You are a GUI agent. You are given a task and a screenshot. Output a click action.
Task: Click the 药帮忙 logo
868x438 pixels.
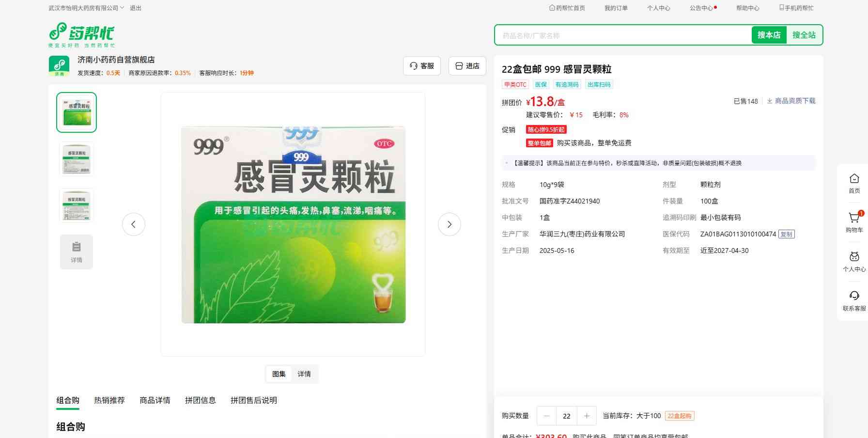coord(82,35)
